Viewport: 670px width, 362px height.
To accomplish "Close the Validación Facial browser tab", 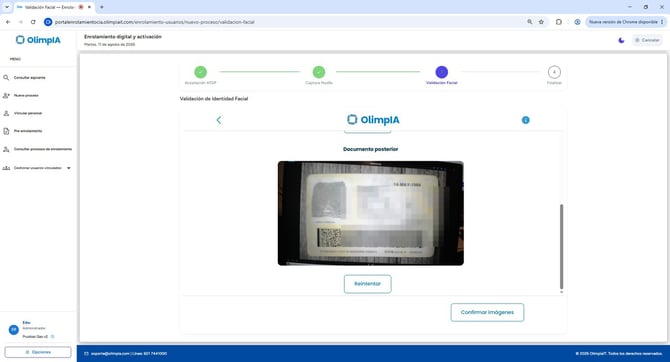I will (x=89, y=7).
